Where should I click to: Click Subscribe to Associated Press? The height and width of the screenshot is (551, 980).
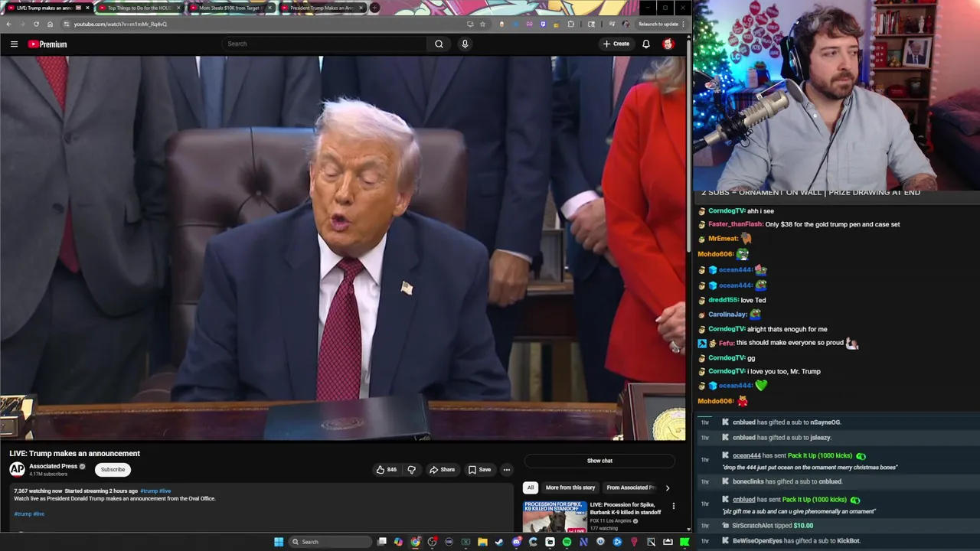(113, 469)
